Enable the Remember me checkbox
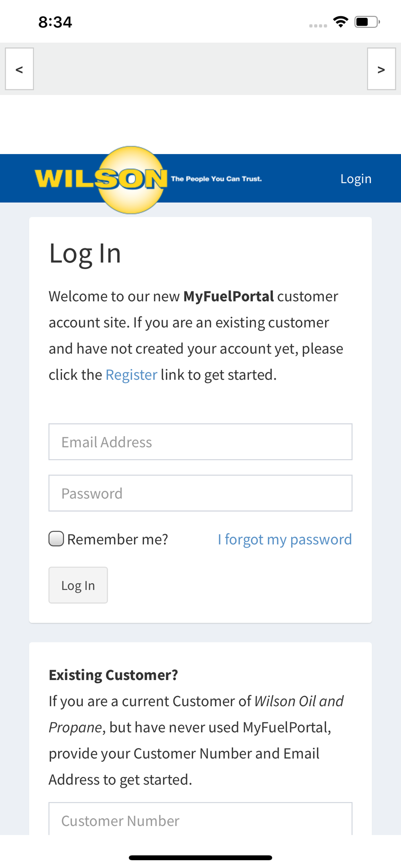The image size is (401, 868). click(x=56, y=539)
